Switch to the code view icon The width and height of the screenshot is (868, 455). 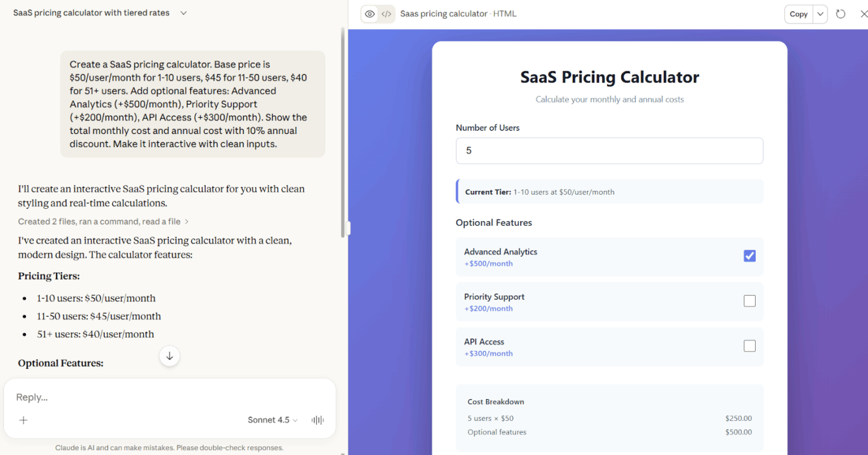click(386, 14)
